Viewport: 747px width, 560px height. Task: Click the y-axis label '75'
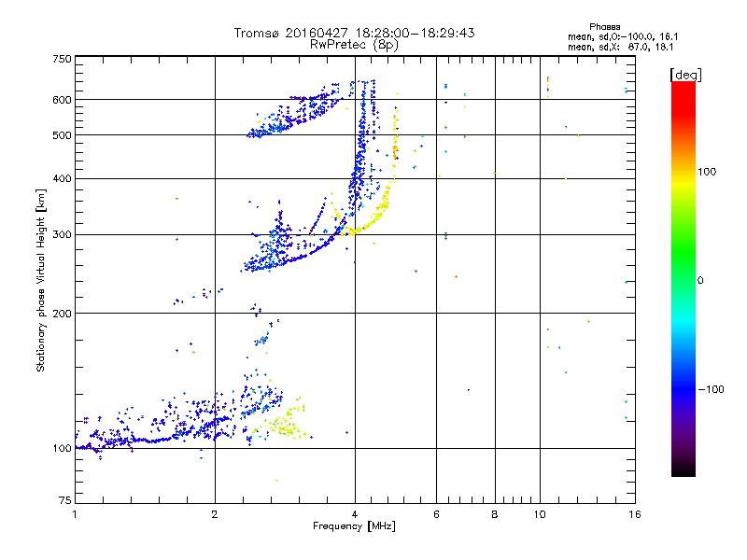[65, 500]
